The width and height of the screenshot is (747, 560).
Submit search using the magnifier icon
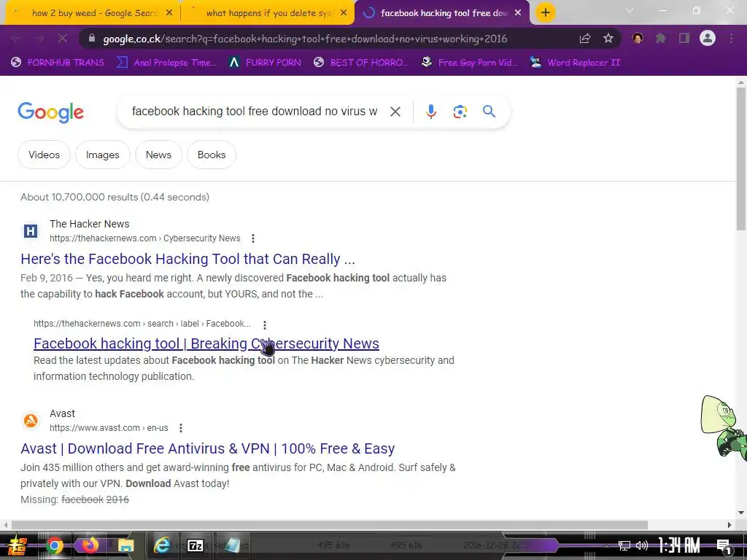click(x=489, y=112)
